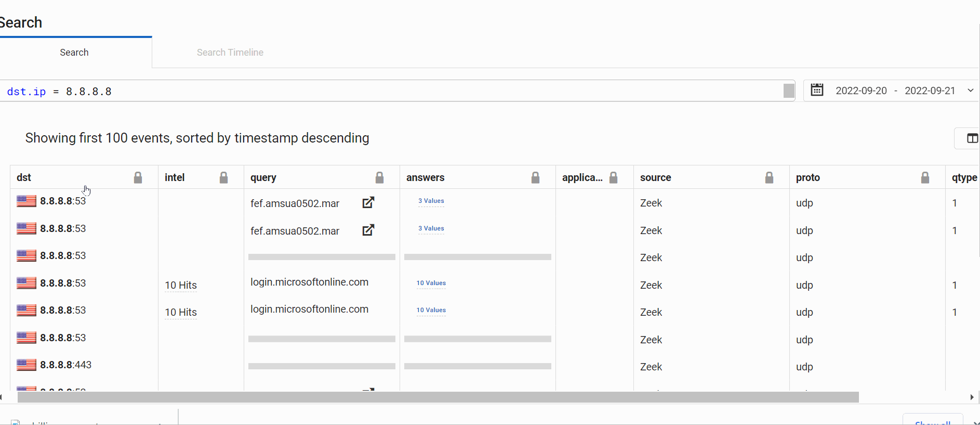Image resolution: width=980 pixels, height=425 pixels.
Task: Open first fef.amsua0502.mar query in new window
Action: (368, 202)
